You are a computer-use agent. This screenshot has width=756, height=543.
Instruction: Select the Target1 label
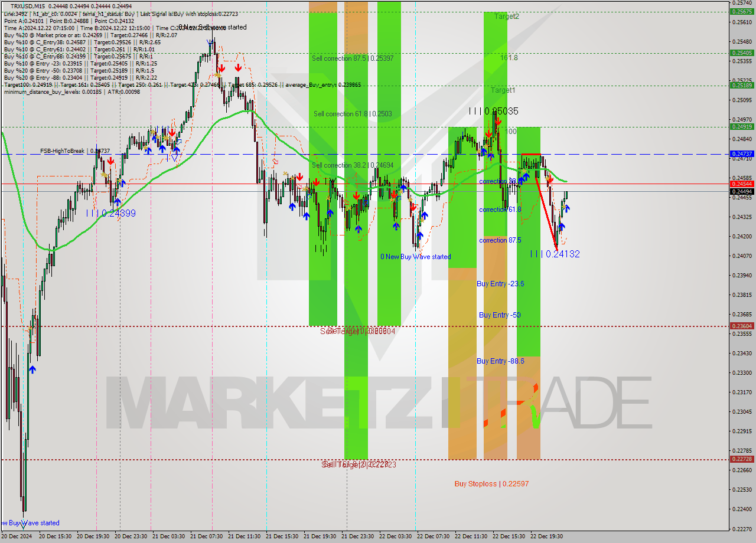(503, 90)
